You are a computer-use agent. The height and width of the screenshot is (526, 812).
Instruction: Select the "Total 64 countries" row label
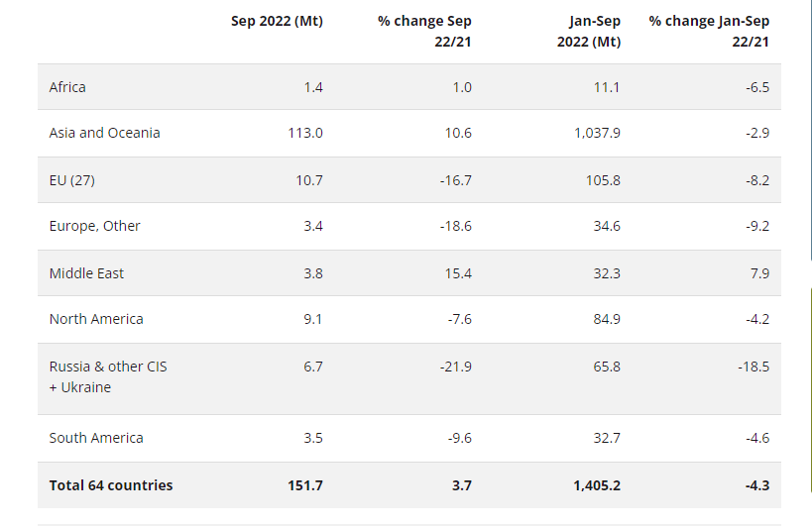pyautogui.click(x=111, y=485)
